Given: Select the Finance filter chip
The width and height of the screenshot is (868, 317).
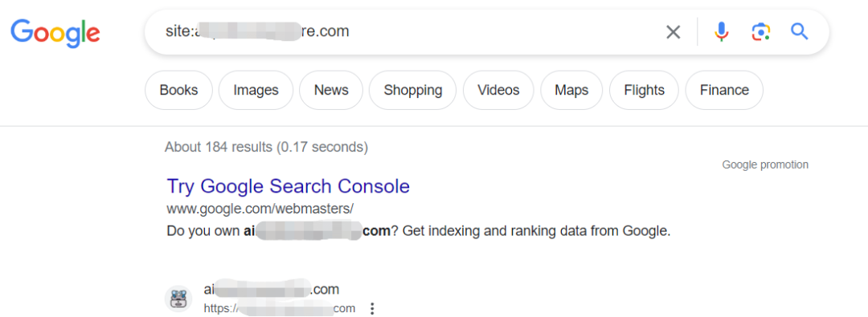Looking at the screenshot, I should 724,90.
